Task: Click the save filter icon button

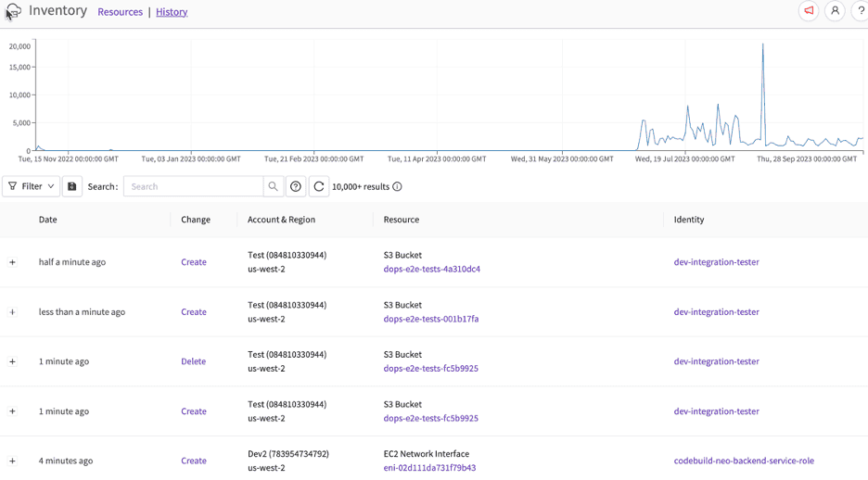Action: [72, 186]
